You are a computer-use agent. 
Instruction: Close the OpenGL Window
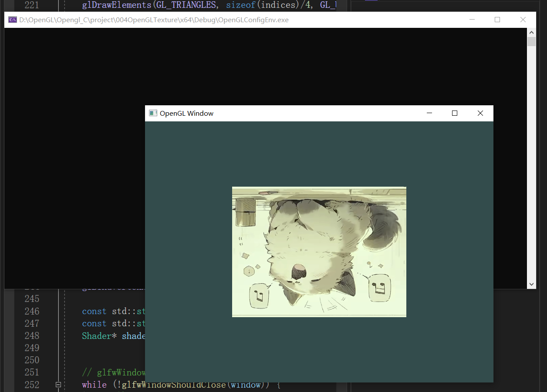click(480, 113)
